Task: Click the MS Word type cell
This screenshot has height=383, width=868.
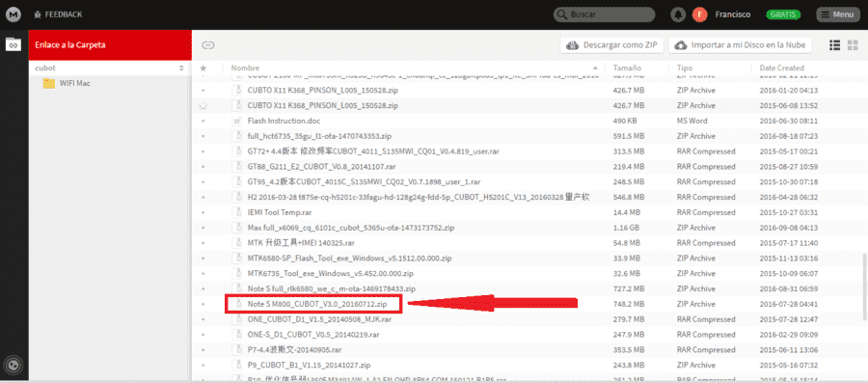Action: [692, 121]
